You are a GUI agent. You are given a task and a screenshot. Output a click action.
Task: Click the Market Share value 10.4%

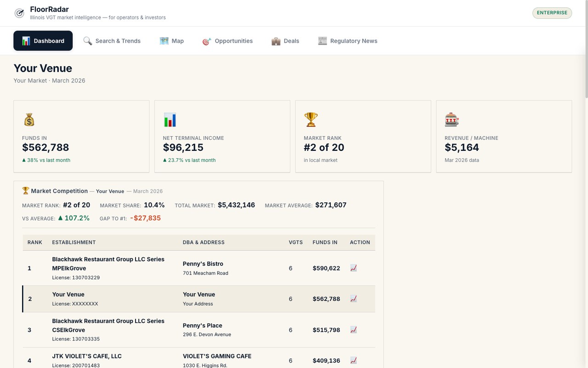click(x=154, y=205)
